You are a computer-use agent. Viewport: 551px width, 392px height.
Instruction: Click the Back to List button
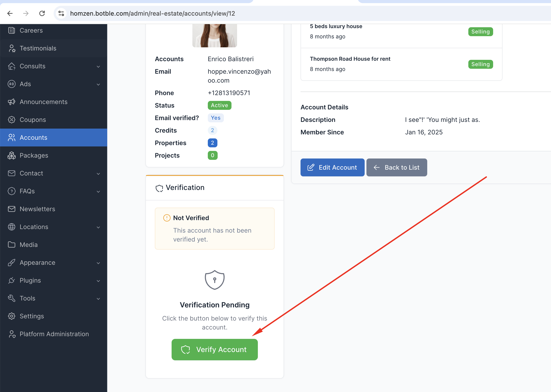pyautogui.click(x=396, y=167)
